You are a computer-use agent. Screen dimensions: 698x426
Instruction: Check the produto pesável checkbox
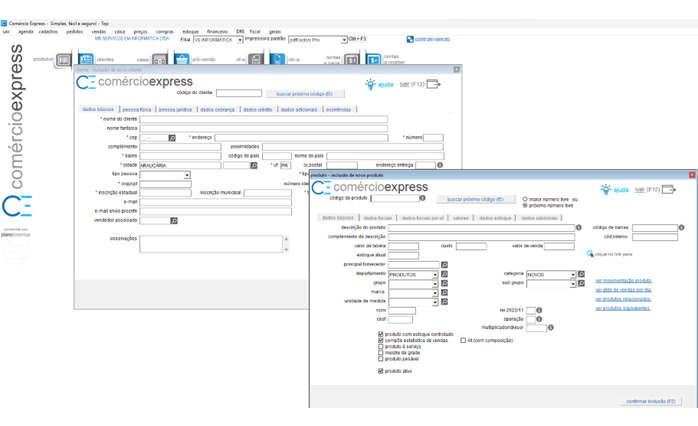pyautogui.click(x=381, y=359)
